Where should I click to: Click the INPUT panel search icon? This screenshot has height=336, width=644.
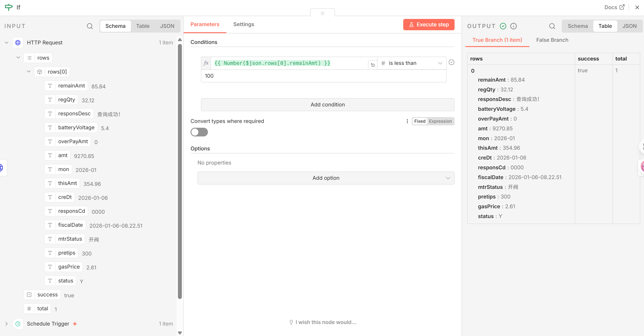90,26
